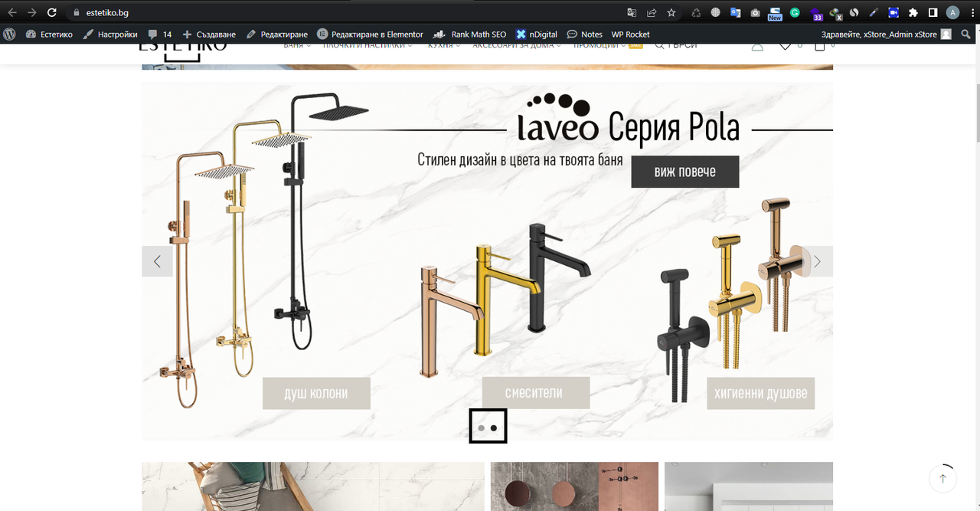This screenshot has height=511, width=980.
Task: Click the laveo Серия Pola banner title
Action: 629,120
